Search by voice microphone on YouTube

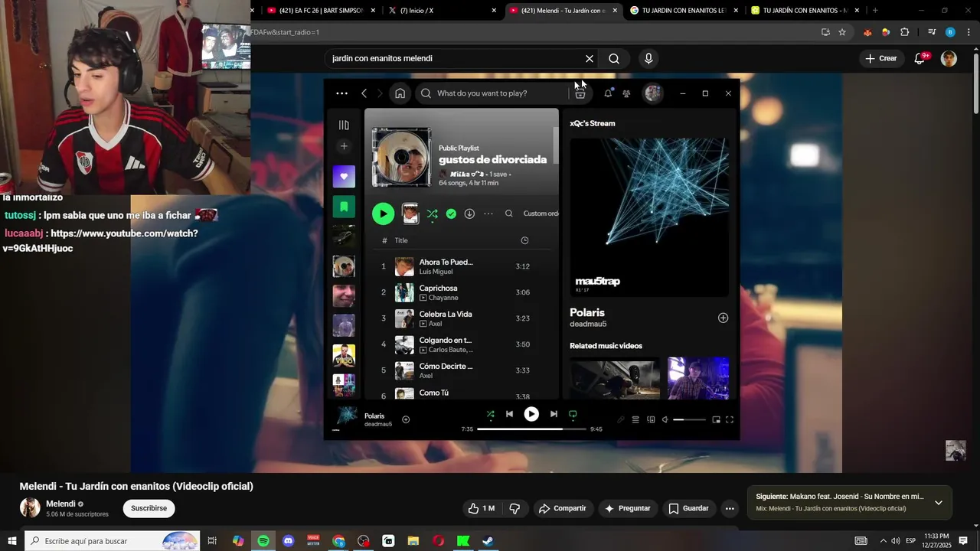(x=648, y=59)
